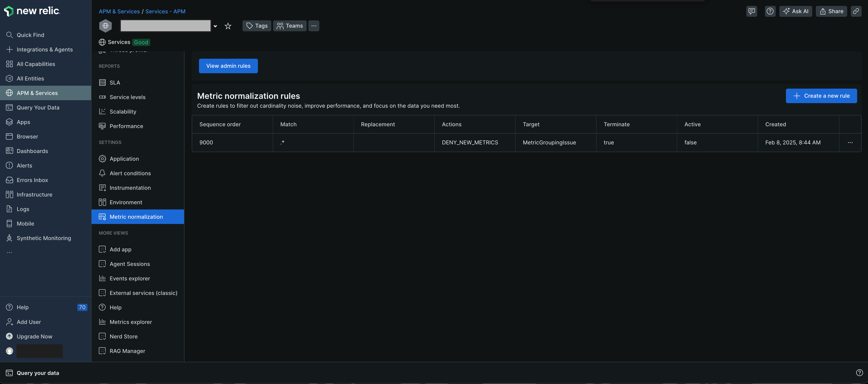This screenshot has width=868, height=384.
Task: Follow the APM & Services breadcrumb link
Action: coord(119,12)
